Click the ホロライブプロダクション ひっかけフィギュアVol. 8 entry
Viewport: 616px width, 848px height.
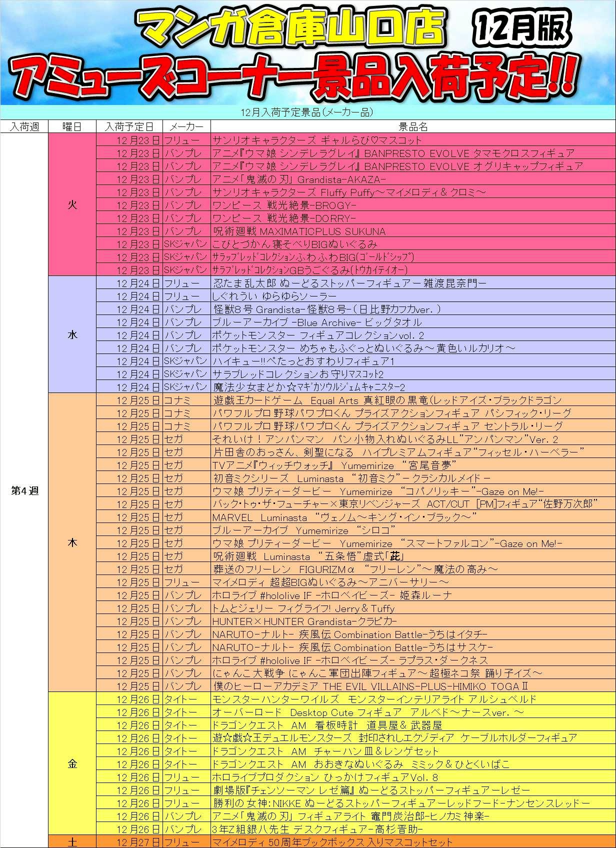tap(325, 777)
